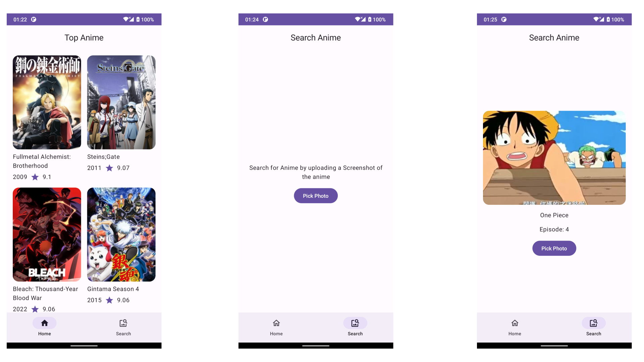Click the Search icon in right screen
The width and height of the screenshot is (644, 362).
593,323
